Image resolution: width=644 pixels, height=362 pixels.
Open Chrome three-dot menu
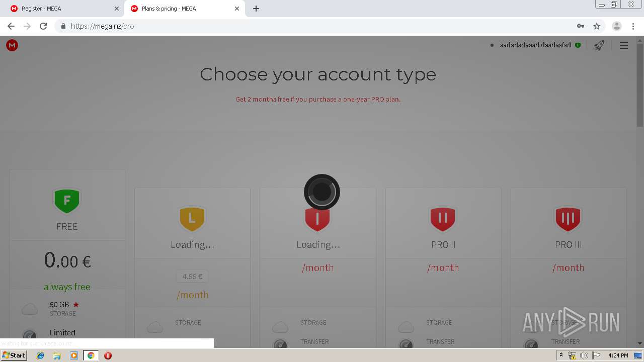click(633, 26)
